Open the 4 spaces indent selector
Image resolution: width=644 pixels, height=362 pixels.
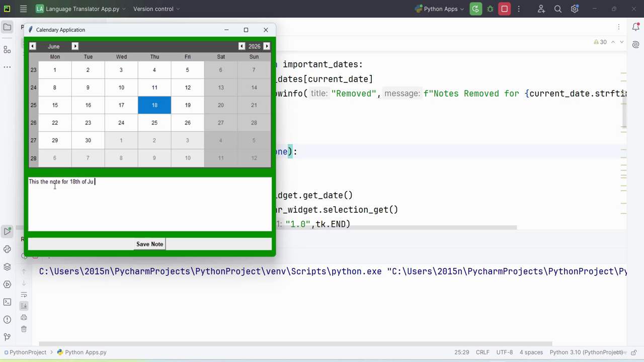(531, 352)
